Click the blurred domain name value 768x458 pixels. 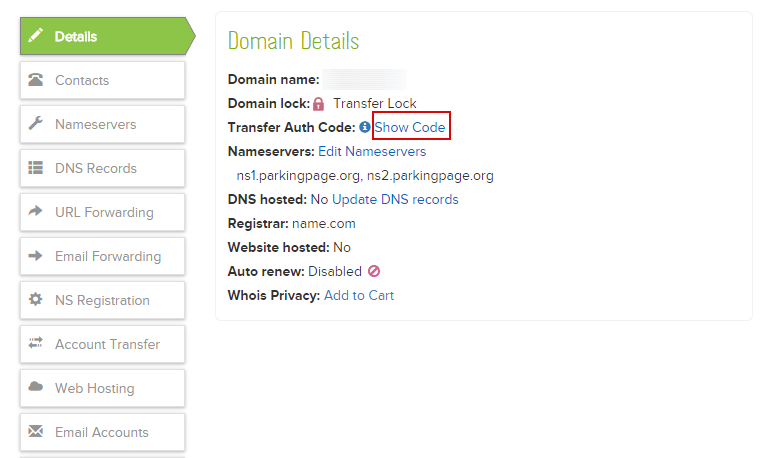(364, 80)
